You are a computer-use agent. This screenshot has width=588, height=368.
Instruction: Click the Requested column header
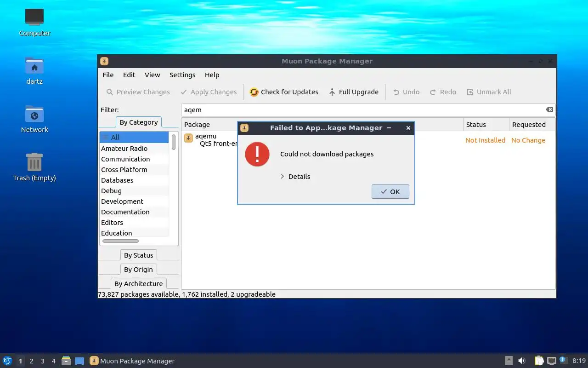click(x=532, y=125)
